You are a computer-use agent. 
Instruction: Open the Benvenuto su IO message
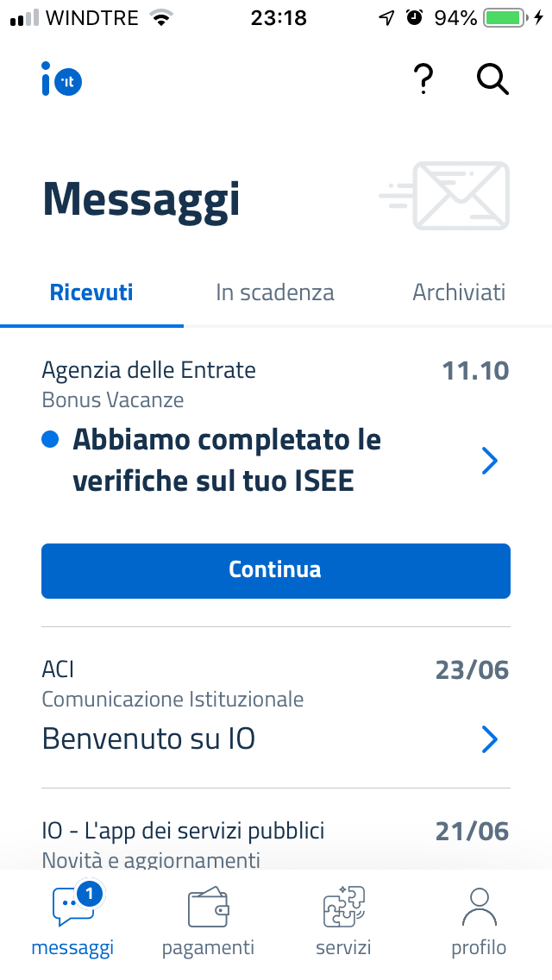point(148,739)
